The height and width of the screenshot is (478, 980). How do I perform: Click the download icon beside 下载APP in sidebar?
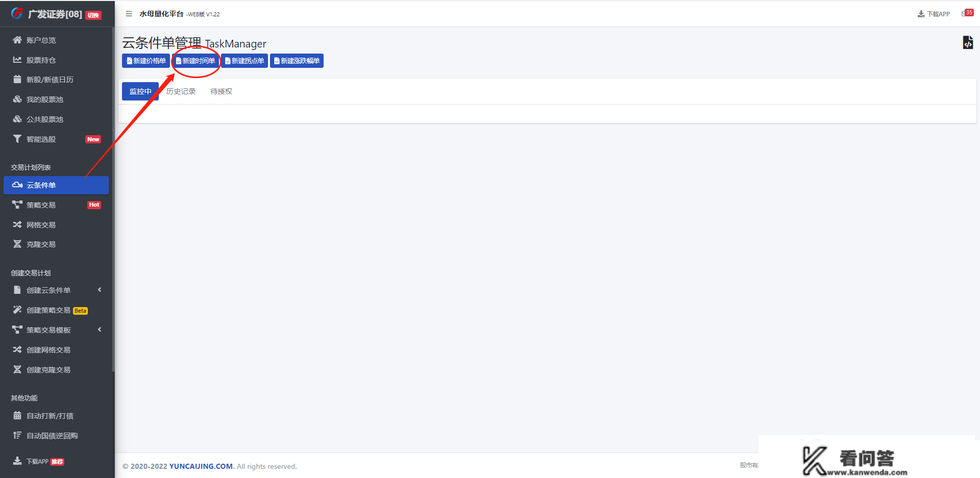click(x=17, y=461)
